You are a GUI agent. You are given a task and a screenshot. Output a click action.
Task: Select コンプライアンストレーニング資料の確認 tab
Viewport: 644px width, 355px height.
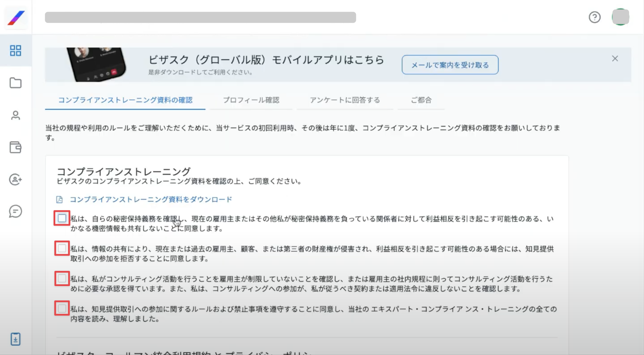(x=125, y=100)
